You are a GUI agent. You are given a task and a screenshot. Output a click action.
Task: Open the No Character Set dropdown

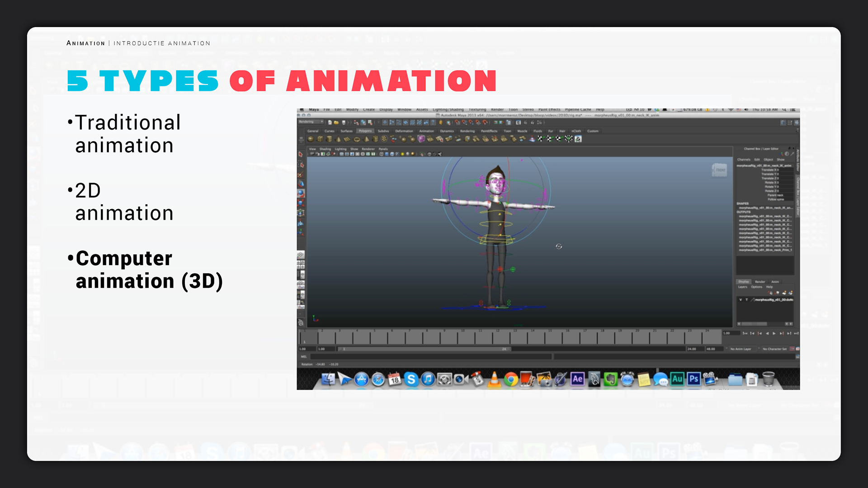775,349
